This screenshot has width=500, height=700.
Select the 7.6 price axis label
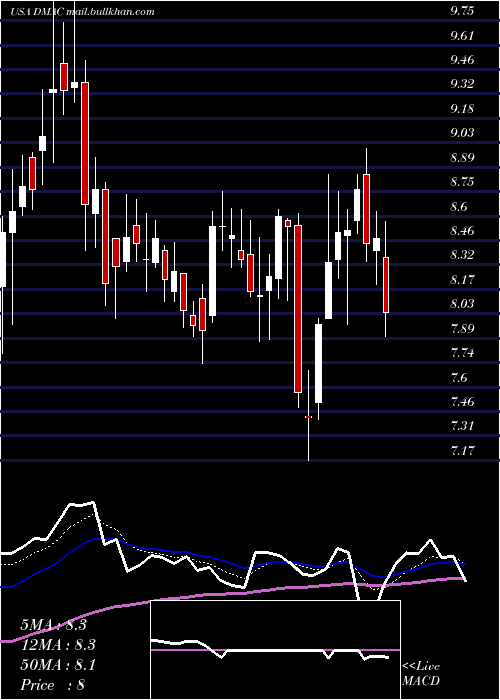click(459, 378)
